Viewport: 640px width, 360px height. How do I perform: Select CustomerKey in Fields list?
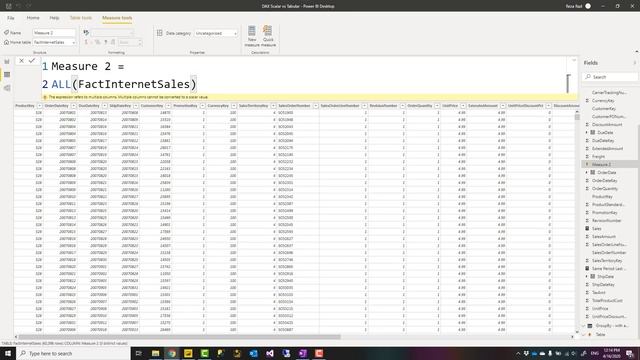[604, 109]
